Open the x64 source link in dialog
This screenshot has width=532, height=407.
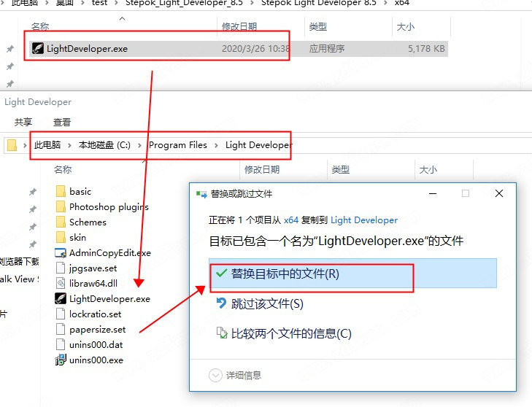point(291,220)
